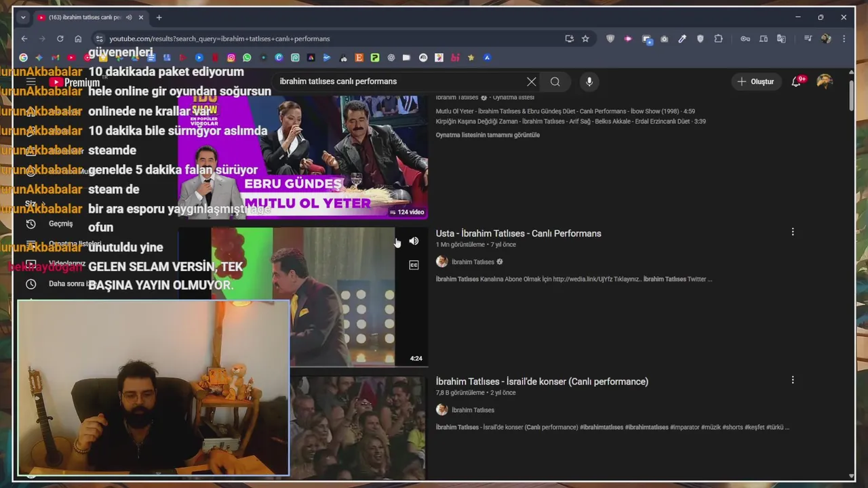Open İbrahim Tatlıses channel under Usta video
Viewport: 868px width, 488px height.
point(473,262)
